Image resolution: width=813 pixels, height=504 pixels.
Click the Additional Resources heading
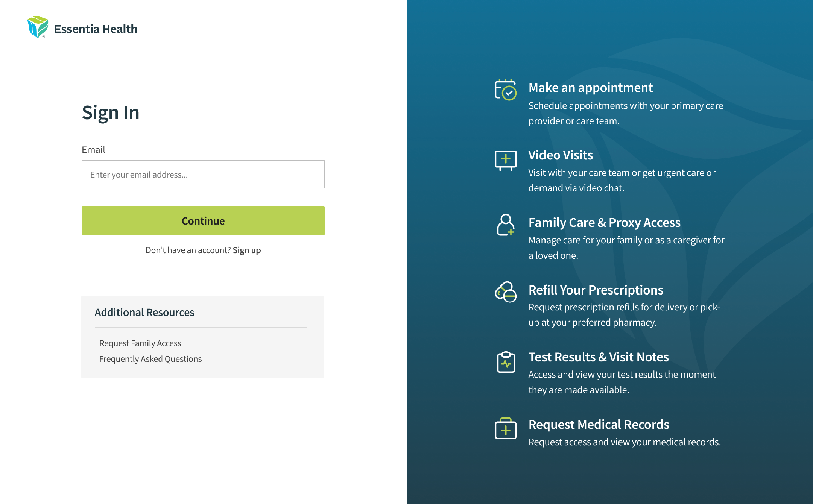[144, 312]
